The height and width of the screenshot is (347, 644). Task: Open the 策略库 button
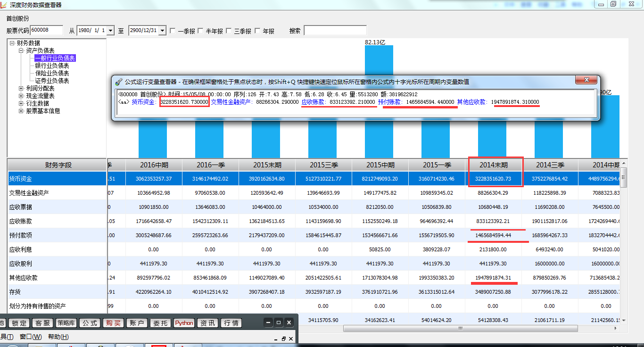[x=66, y=323]
